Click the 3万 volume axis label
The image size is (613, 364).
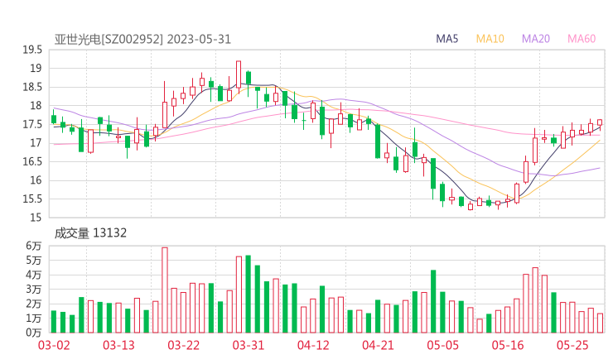[34, 290]
